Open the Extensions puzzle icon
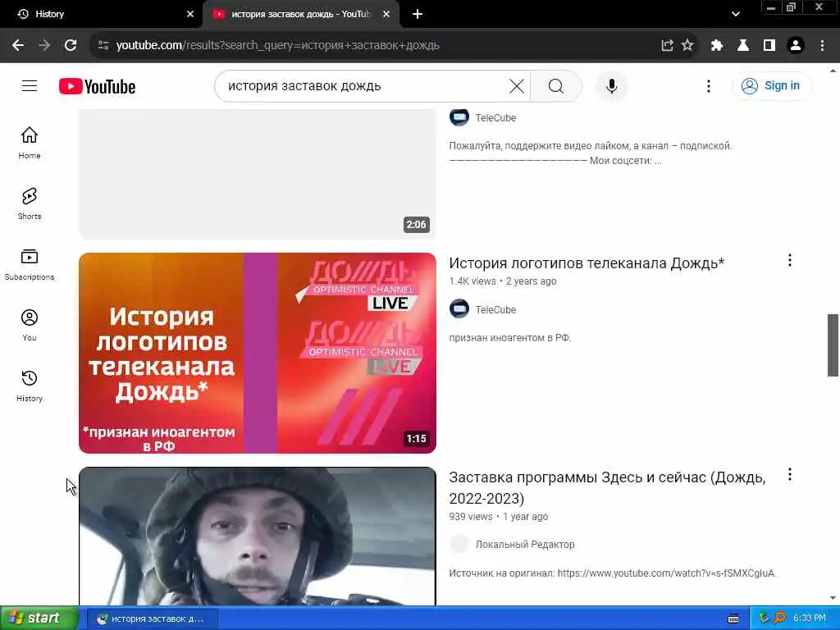Screen dimensions: 840x630 click(717, 46)
